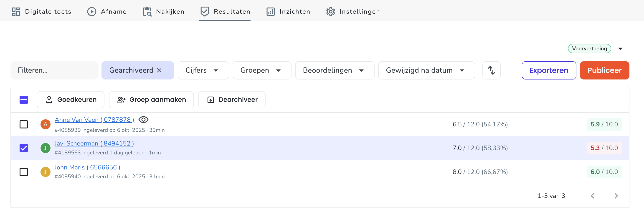644x220 pixels.
Task: Go to the Nakijken tab
Action: (163, 12)
